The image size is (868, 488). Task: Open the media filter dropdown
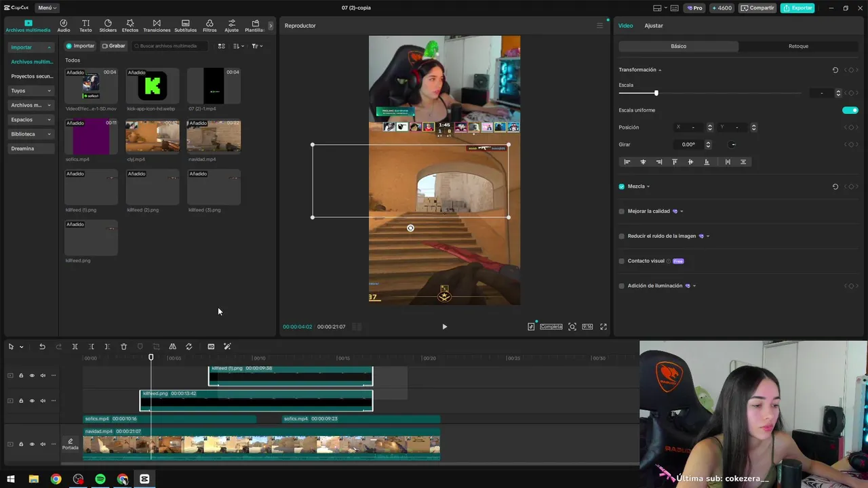pos(257,46)
